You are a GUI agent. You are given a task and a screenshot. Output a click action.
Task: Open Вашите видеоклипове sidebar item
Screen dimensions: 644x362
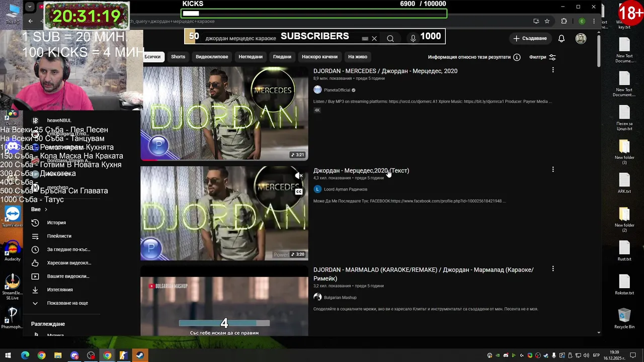tap(60, 276)
